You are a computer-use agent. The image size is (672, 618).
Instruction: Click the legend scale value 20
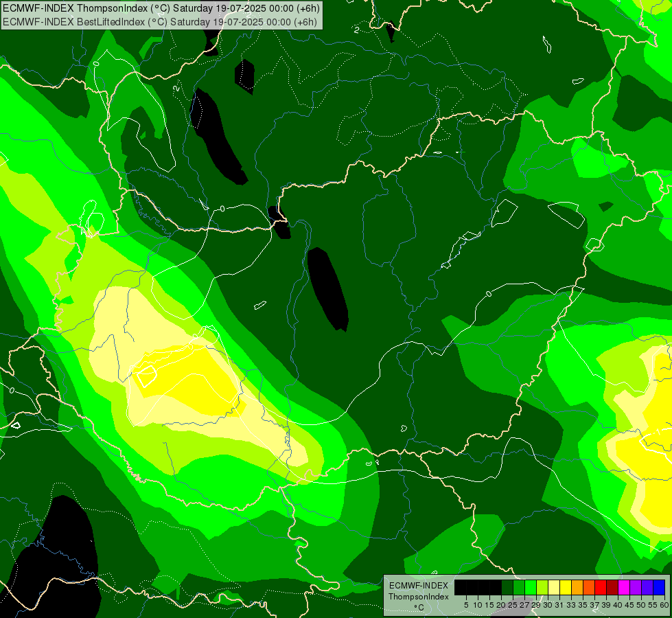click(x=502, y=605)
